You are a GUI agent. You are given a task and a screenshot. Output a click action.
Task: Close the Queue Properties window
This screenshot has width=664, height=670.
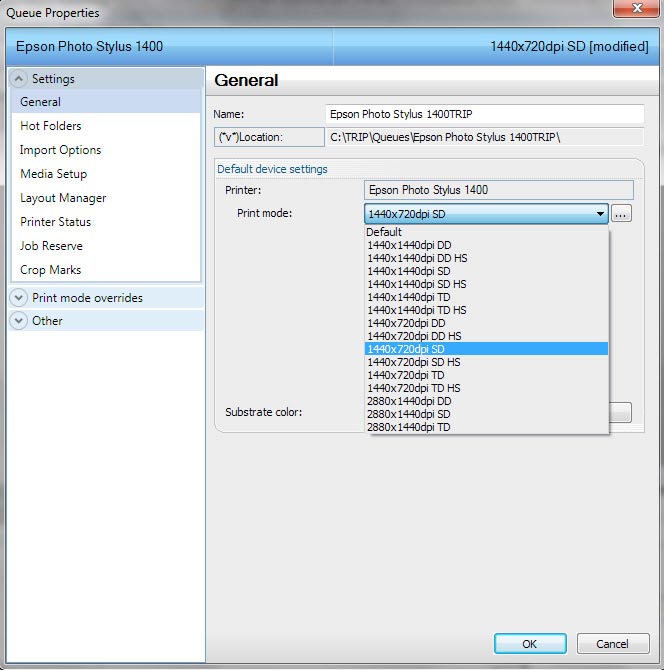pos(636,10)
